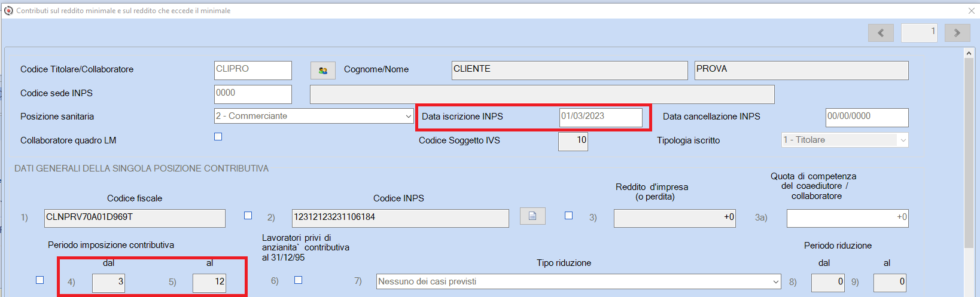Click the Data iscrizione INPS label
980x297 pixels.
click(462, 117)
